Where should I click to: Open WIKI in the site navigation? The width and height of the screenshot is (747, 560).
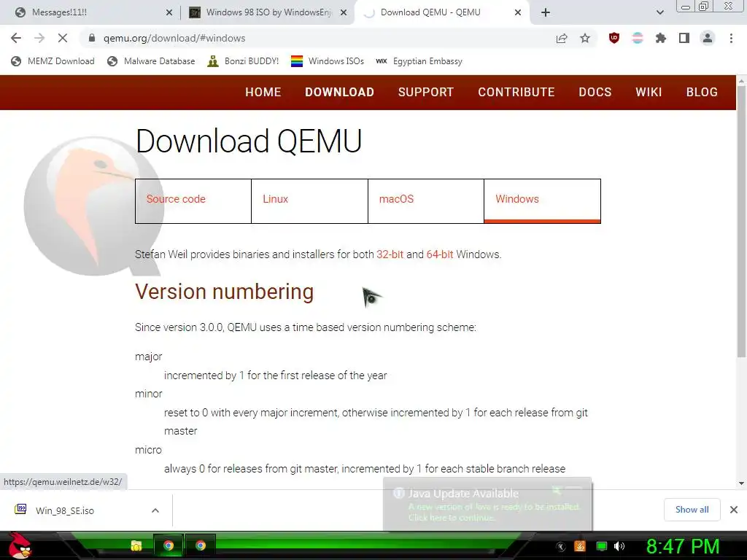click(649, 93)
